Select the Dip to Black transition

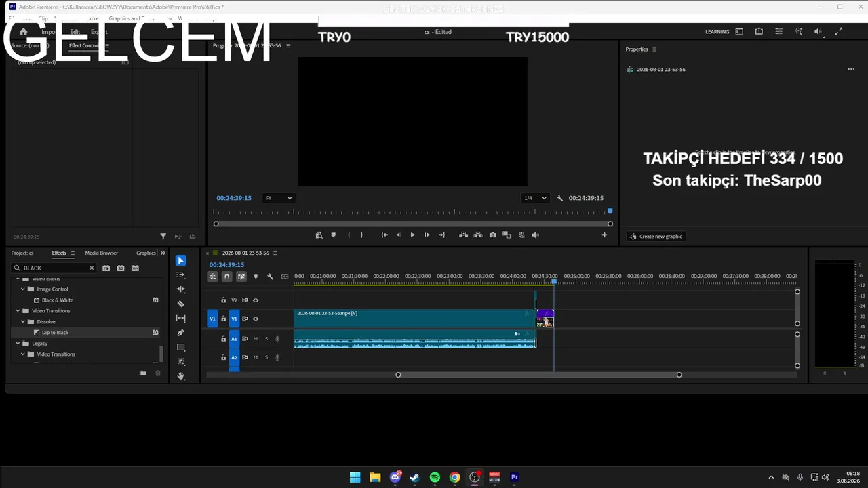tap(56, 333)
